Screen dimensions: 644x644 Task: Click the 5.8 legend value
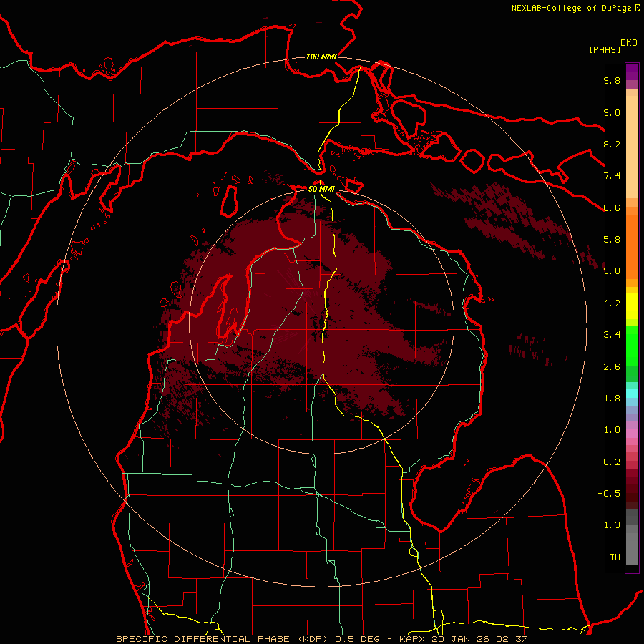click(x=612, y=240)
